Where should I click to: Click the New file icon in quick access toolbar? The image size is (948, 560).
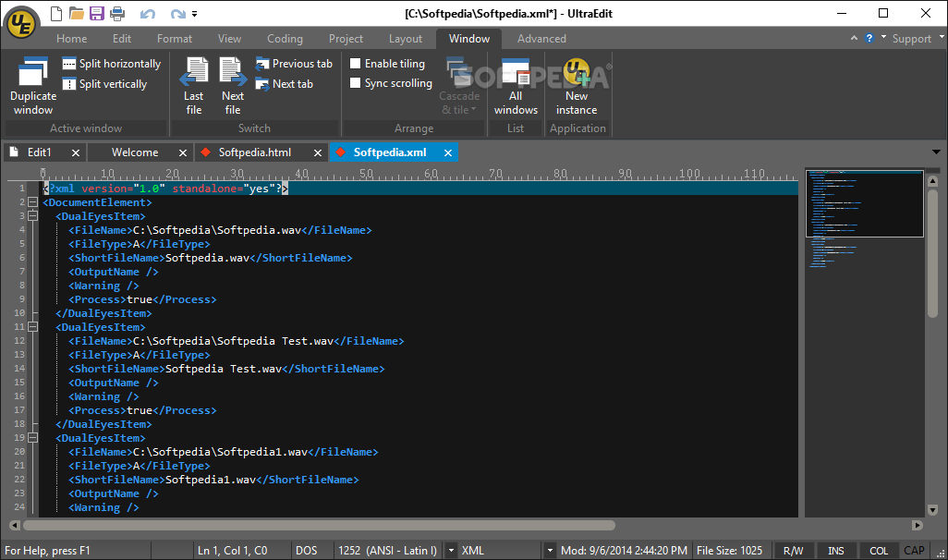tap(55, 13)
